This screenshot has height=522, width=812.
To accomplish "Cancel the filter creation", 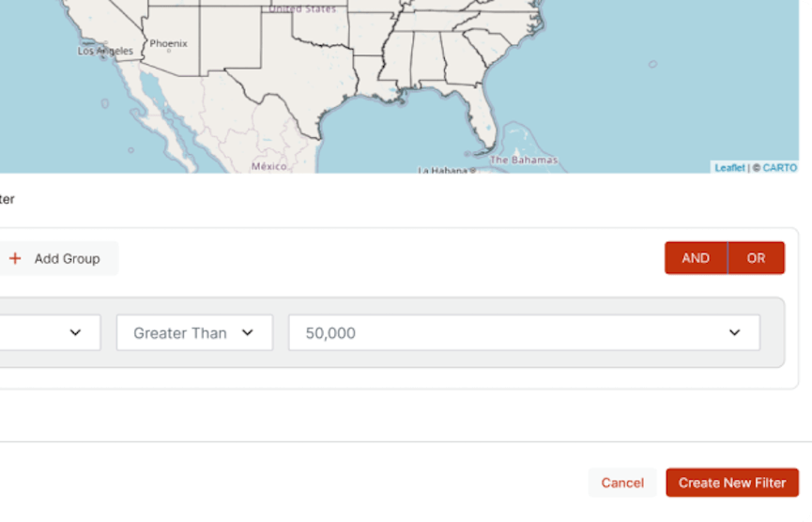I will pos(622,483).
